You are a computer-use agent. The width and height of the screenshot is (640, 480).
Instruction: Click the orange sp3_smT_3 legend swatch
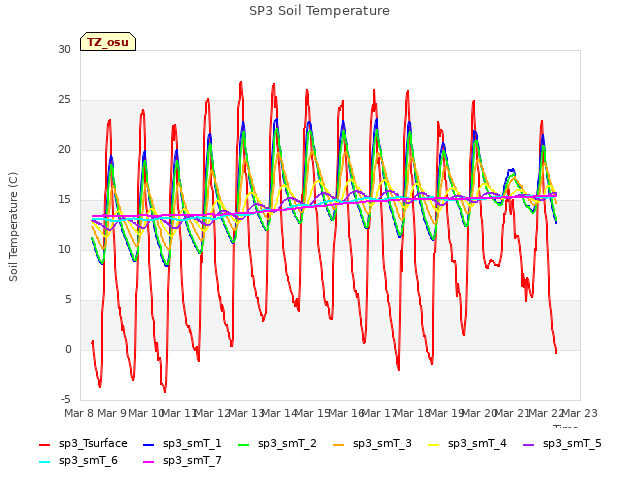point(339,444)
